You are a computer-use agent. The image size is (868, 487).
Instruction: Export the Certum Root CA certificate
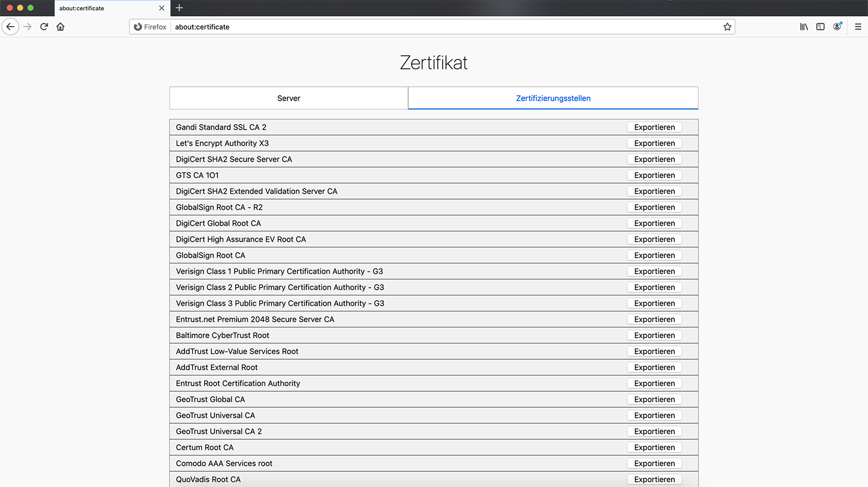(654, 447)
